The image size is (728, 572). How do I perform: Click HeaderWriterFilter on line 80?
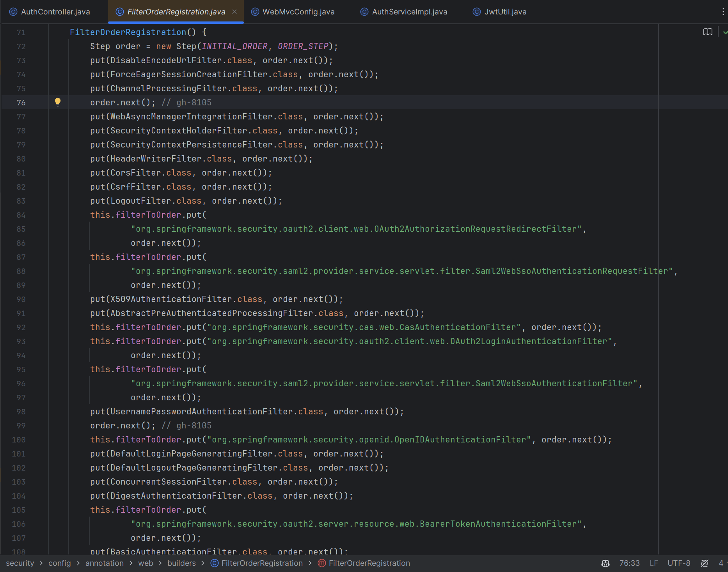[156, 159]
